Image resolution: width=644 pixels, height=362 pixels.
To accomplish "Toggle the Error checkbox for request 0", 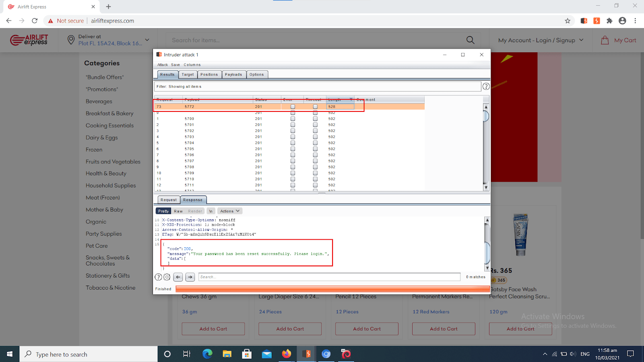I will pos(293,113).
